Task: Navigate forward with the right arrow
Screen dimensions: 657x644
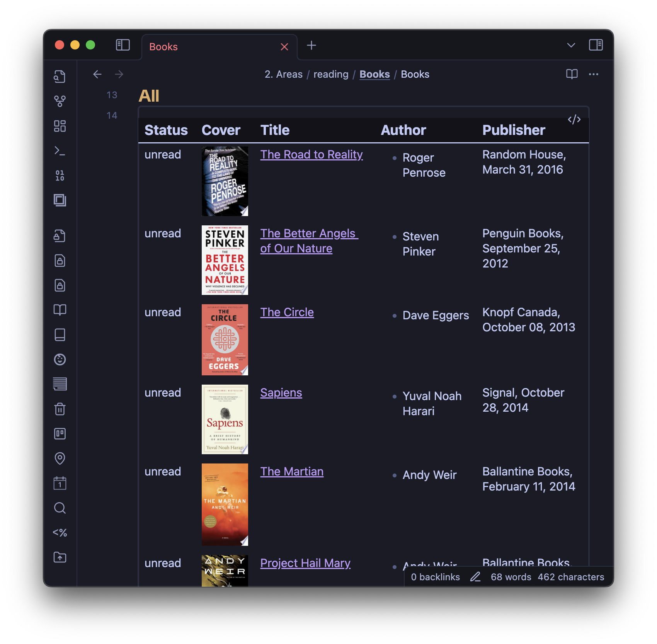Action: click(119, 74)
